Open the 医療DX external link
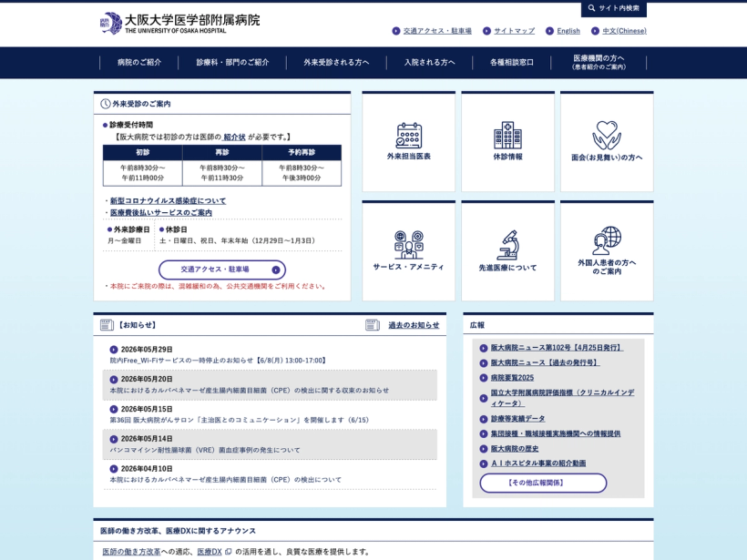The height and width of the screenshot is (560, 747). coord(210,552)
